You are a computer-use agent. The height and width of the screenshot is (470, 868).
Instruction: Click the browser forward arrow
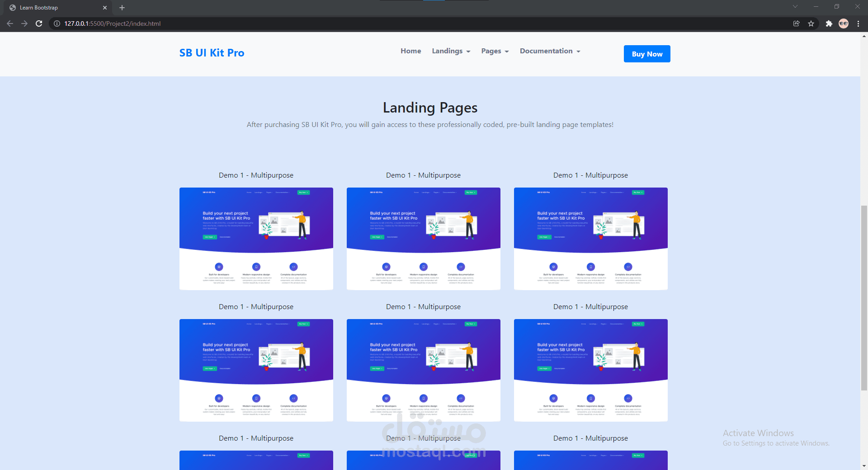pos(24,23)
